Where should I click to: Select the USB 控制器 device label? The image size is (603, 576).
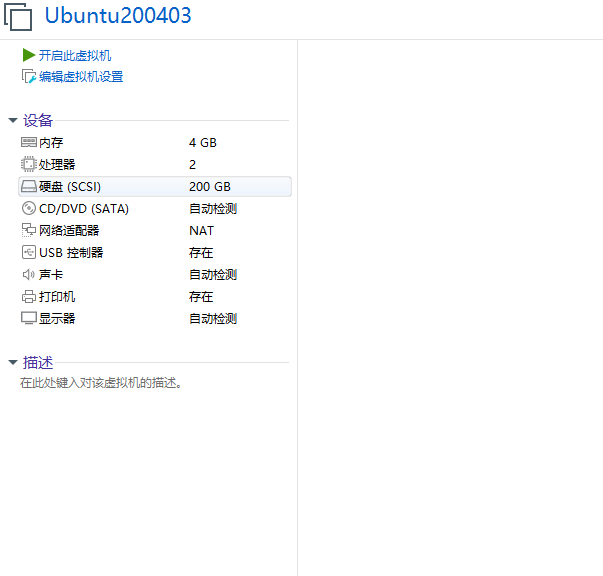point(71,253)
